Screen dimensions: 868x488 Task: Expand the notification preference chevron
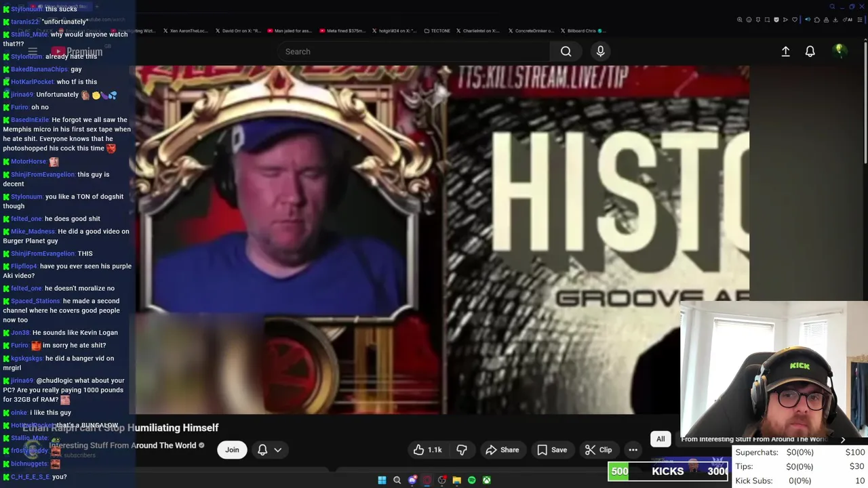pos(278,450)
